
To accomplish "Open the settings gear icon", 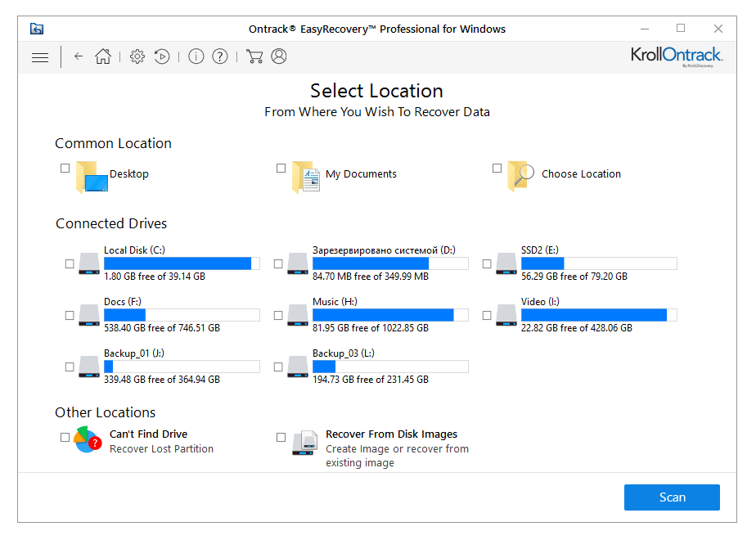I will [137, 56].
